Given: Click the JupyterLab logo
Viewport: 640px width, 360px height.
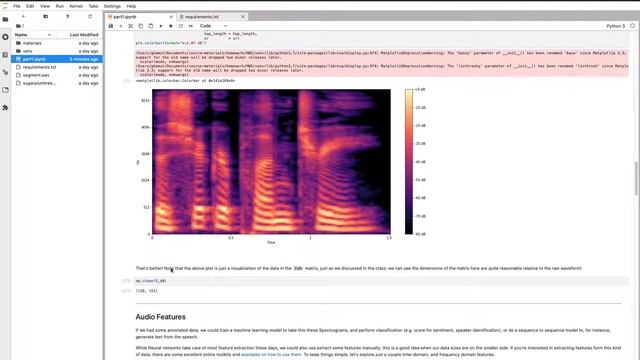Looking at the screenshot, I should click(x=5, y=6).
